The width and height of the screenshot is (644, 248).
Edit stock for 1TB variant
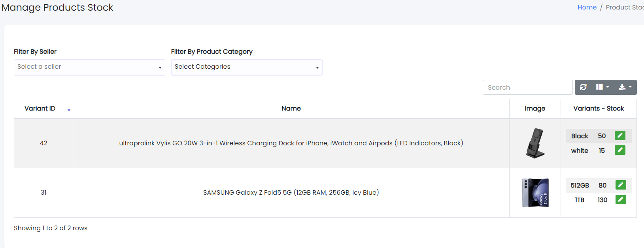pos(621,200)
